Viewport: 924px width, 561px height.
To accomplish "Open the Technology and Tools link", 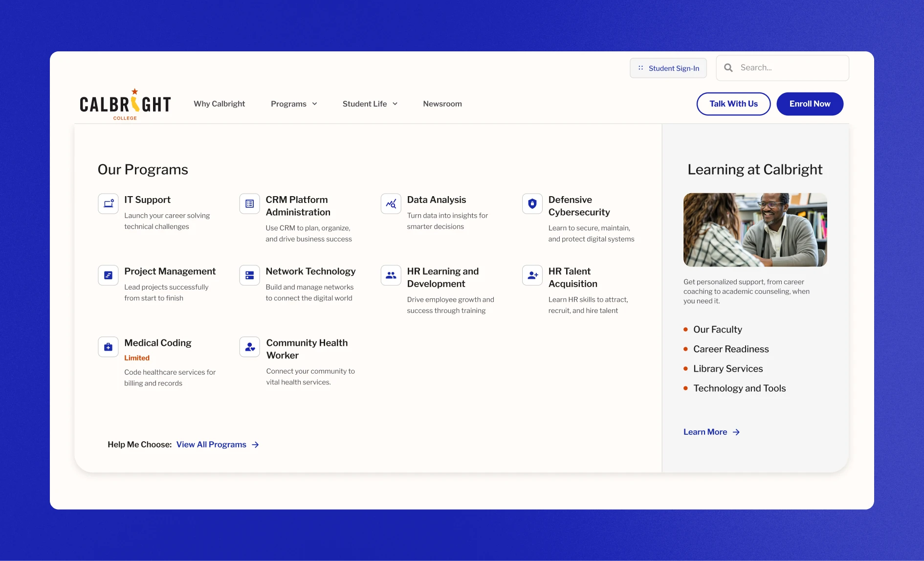I will [x=739, y=388].
